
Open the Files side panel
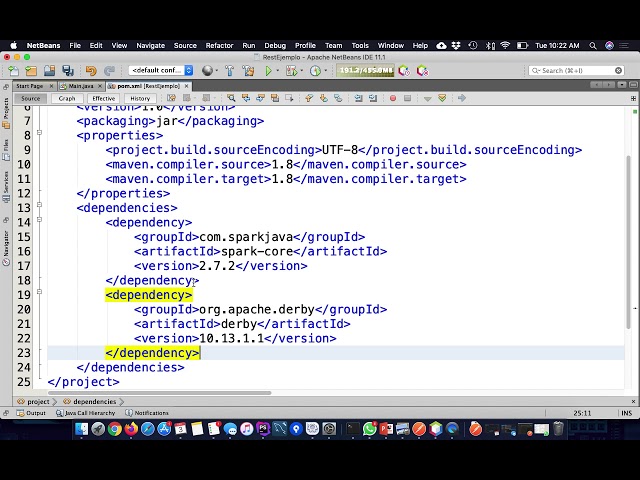(x=6, y=150)
